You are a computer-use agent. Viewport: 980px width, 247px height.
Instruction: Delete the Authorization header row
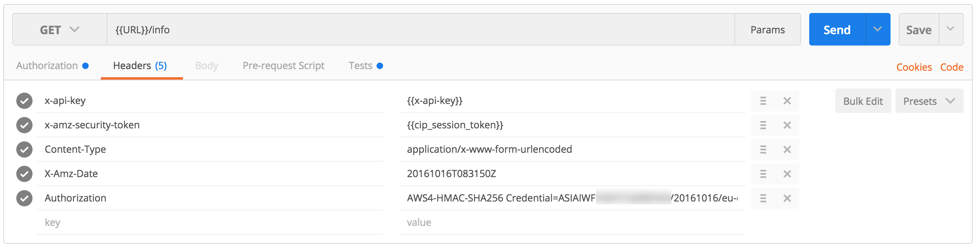787,198
